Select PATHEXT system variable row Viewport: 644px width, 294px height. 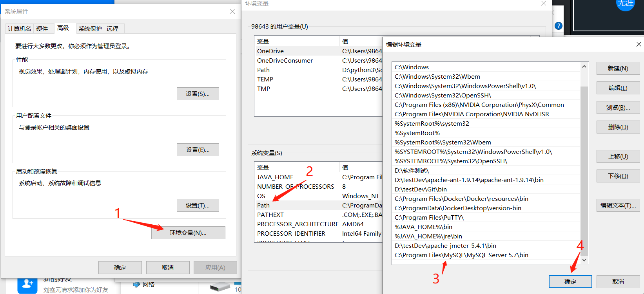point(318,215)
